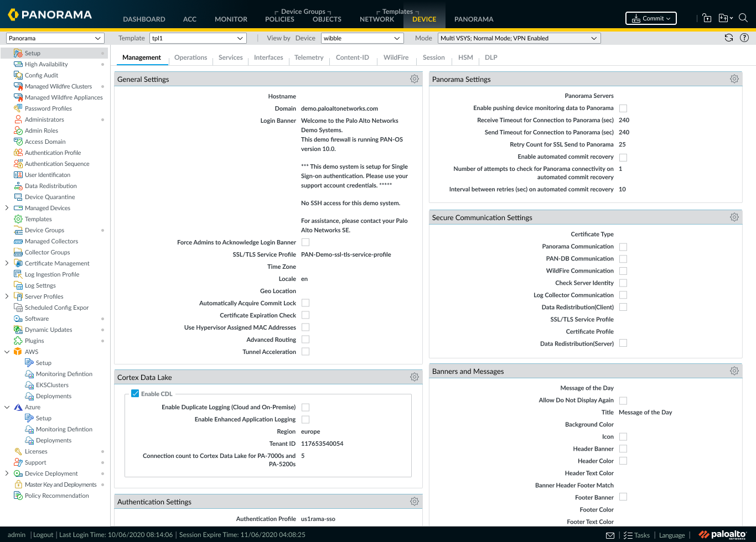756x542 pixels.
Task: Enable Tunnel Acceleration checkbox
Action: tap(305, 352)
